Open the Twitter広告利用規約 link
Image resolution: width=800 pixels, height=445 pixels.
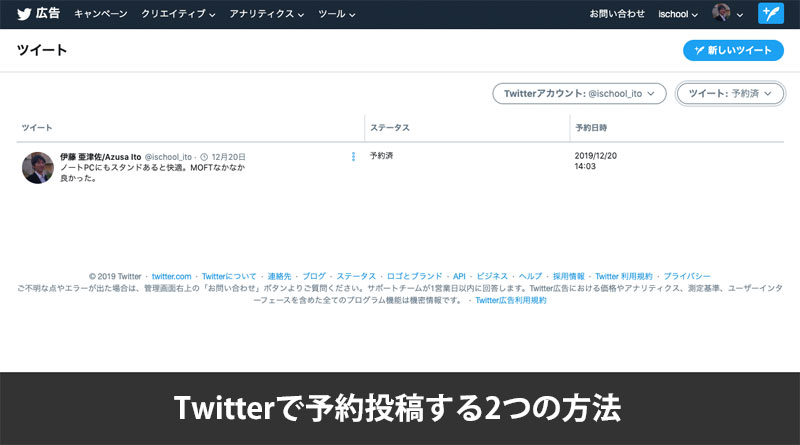click(511, 300)
